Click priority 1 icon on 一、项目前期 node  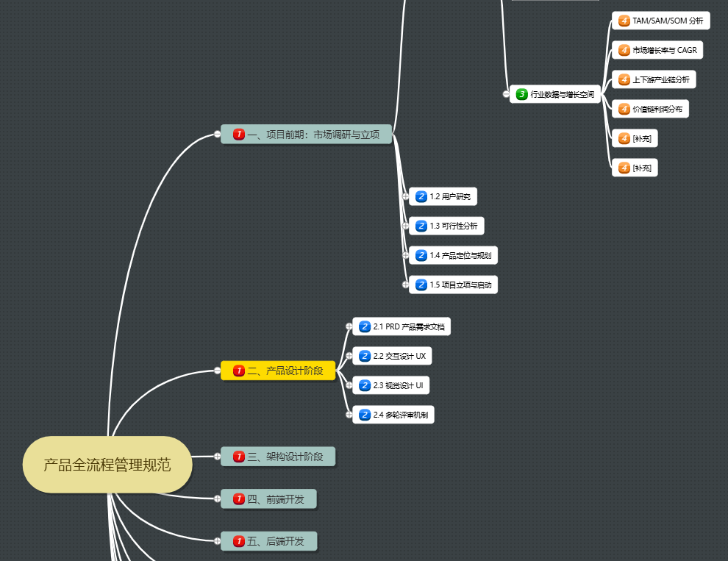(239, 135)
